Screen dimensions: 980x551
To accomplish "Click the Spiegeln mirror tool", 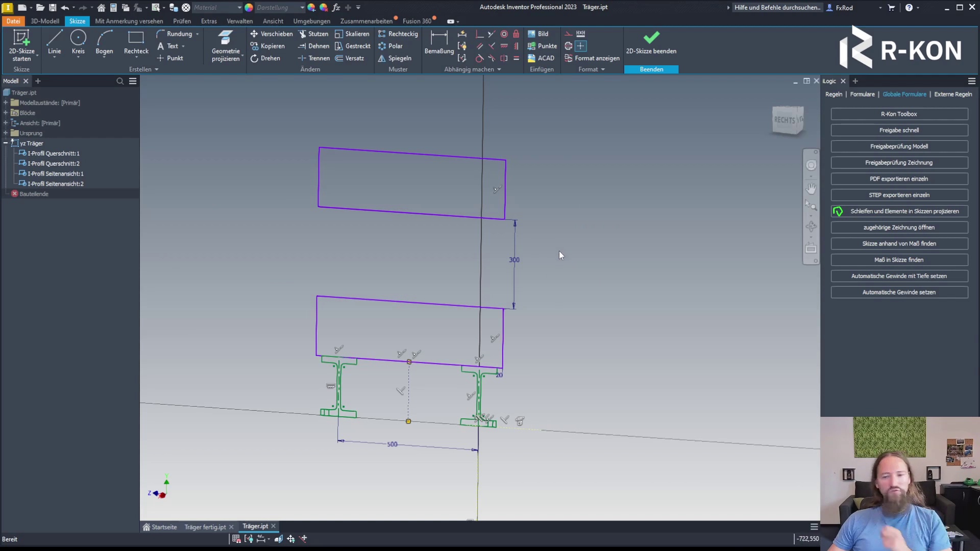I will [395, 58].
